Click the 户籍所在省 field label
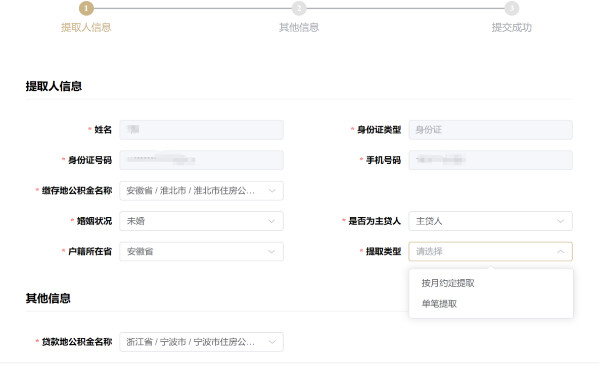 (x=90, y=251)
